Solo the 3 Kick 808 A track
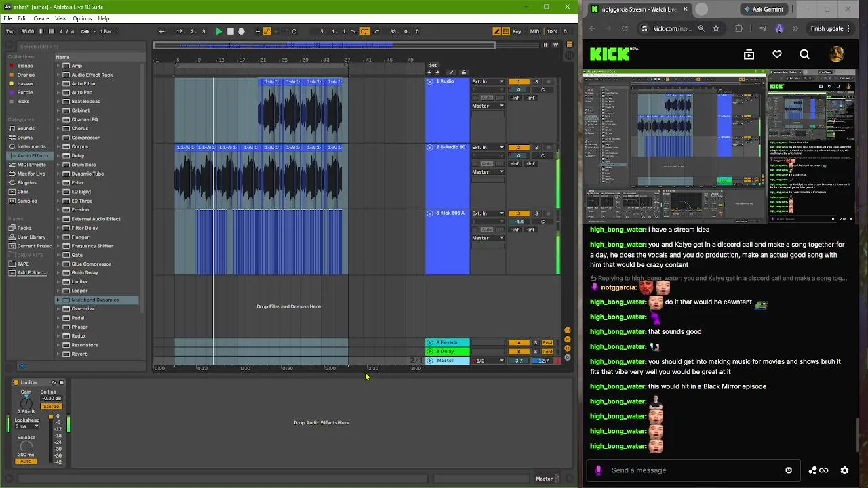 pos(536,213)
